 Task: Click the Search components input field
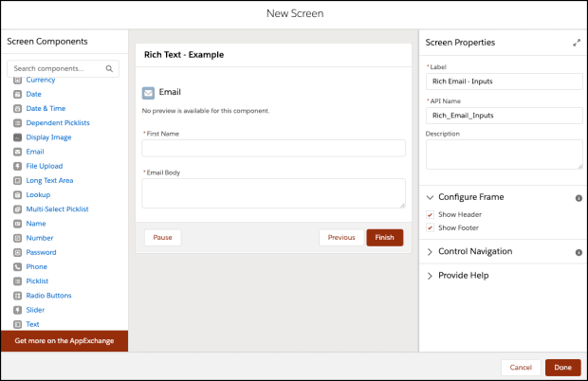pyautogui.click(x=59, y=69)
